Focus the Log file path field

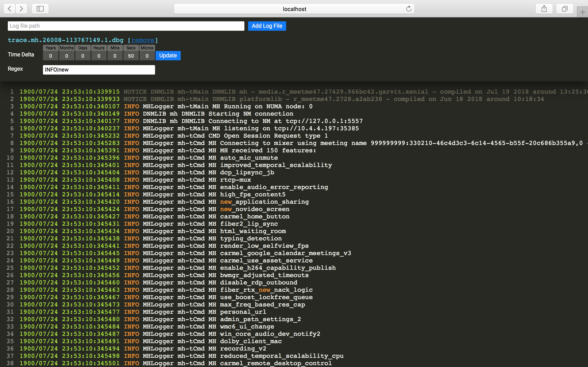coord(126,26)
